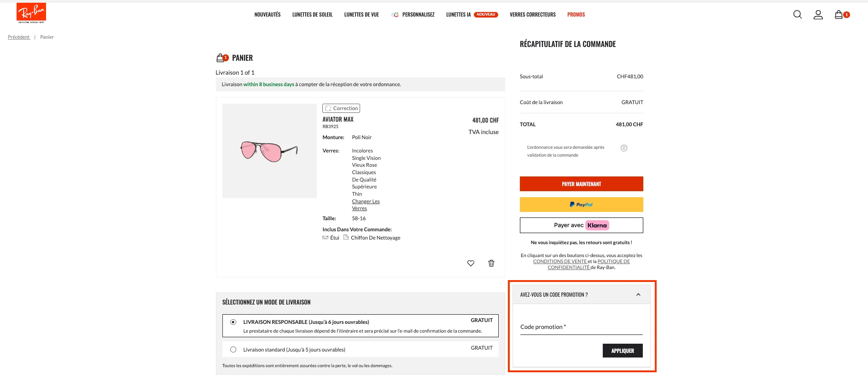Select the PERSONNALISEZ option with its icon

click(x=413, y=14)
